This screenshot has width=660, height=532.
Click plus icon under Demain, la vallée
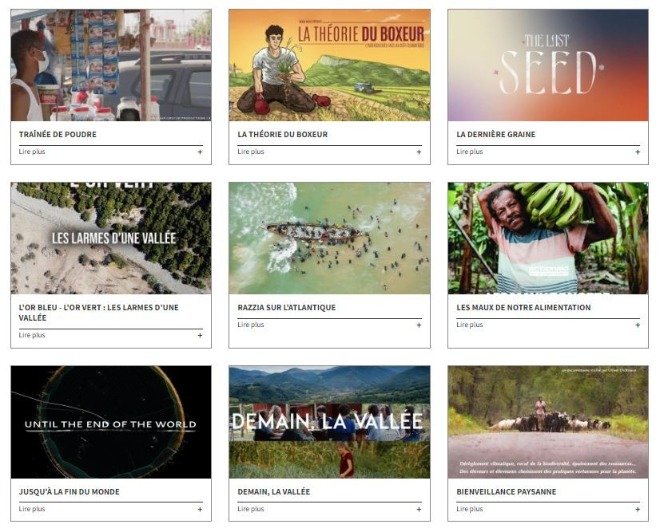pyautogui.click(x=419, y=509)
